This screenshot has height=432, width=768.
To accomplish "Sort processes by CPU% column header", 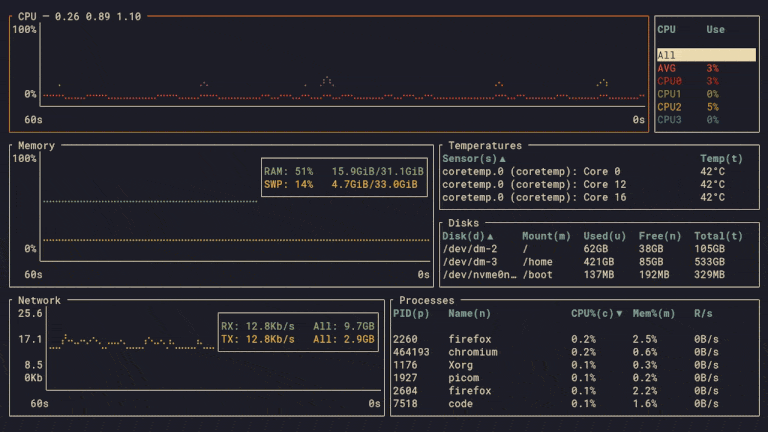I will coord(596,314).
